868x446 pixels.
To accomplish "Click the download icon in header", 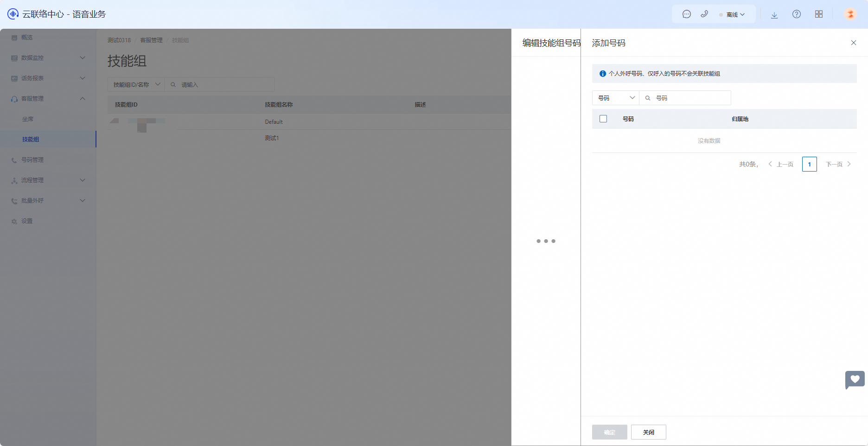I will tap(774, 15).
